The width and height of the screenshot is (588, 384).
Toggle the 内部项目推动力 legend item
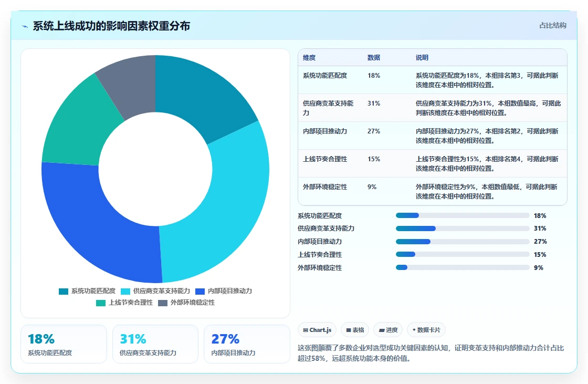[x=224, y=291]
